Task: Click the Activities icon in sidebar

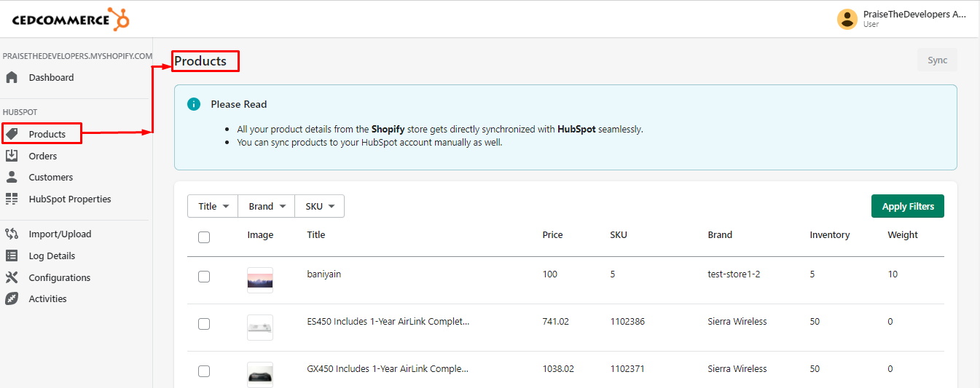Action: point(12,298)
